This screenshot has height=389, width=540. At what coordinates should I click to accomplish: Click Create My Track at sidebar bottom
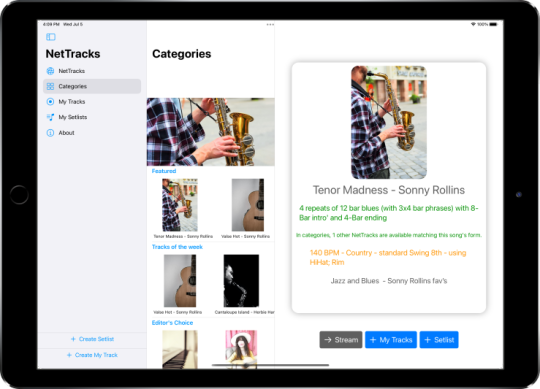pyautogui.click(x=92, y=355)
